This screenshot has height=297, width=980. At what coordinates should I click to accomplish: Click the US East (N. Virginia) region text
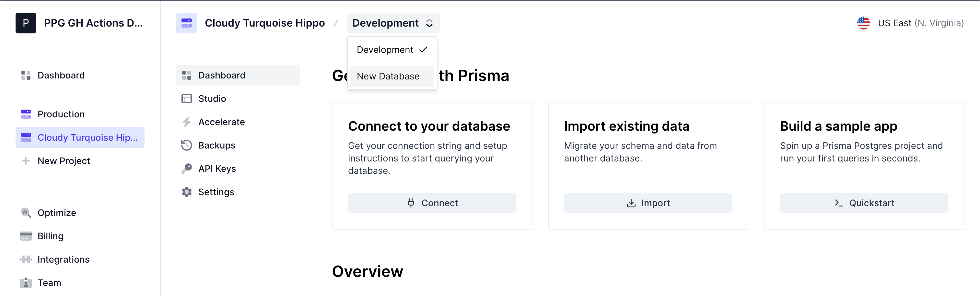(x=921, y=23)
